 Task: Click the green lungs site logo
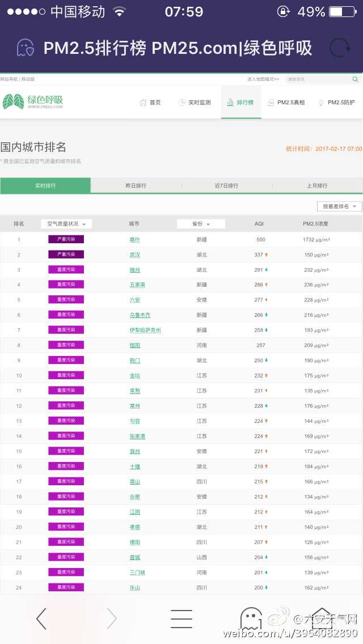click(13, 102)
